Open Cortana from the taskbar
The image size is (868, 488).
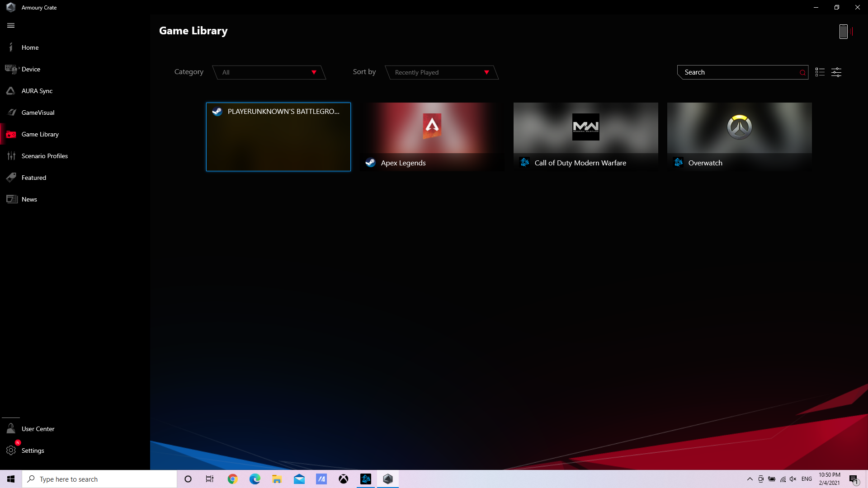[188, 479]
